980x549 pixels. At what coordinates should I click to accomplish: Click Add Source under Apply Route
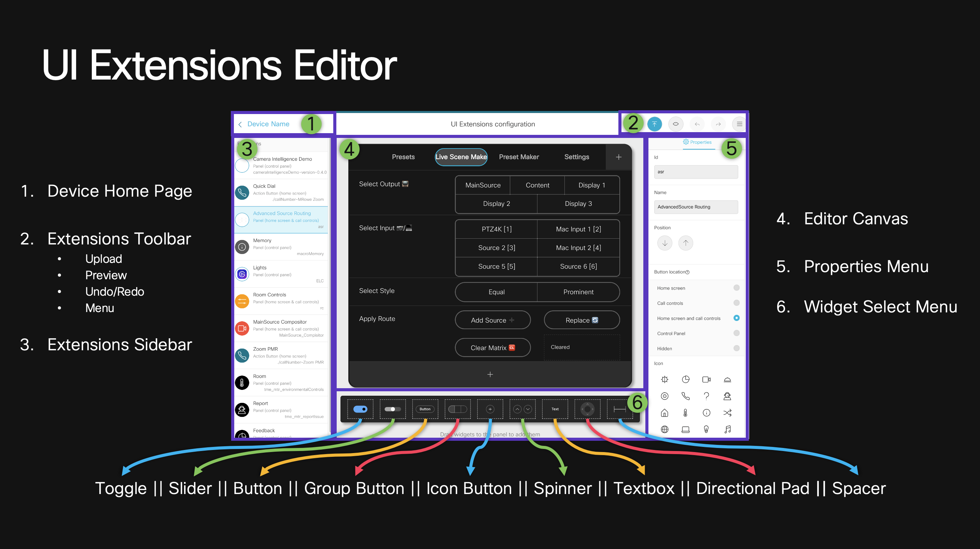493,320
